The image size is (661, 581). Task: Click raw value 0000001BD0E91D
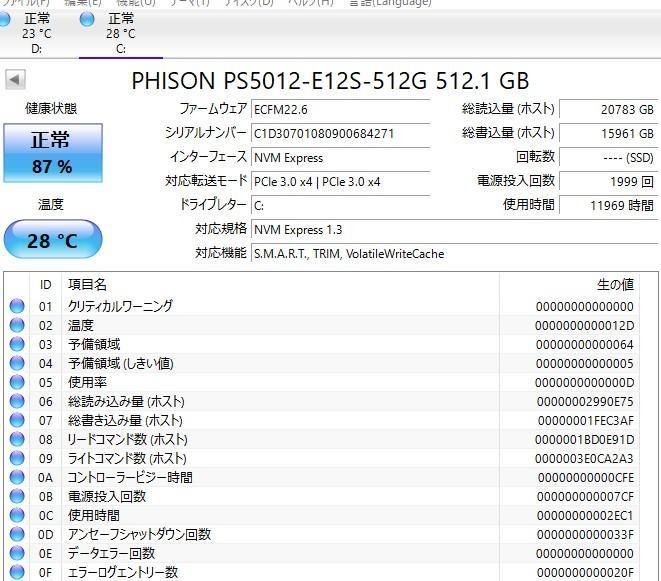(x=584, y=439)
